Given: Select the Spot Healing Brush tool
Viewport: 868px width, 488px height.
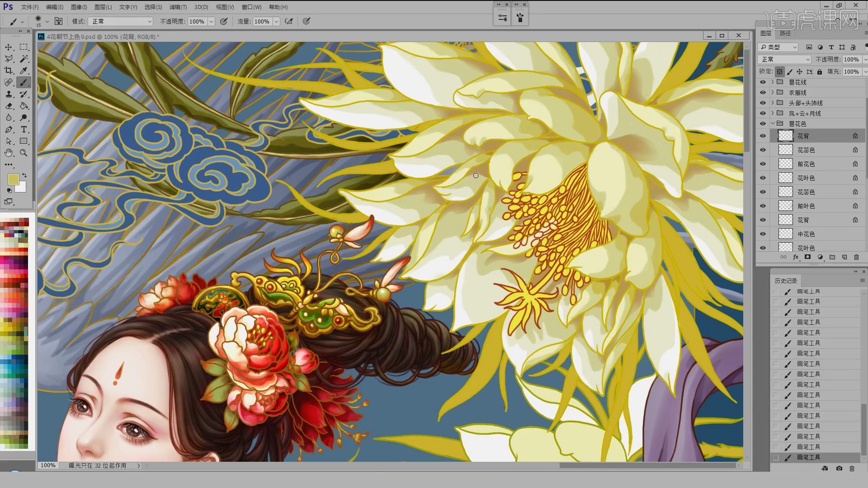Looking at the screenshot, I should click(x=9, y=82).
